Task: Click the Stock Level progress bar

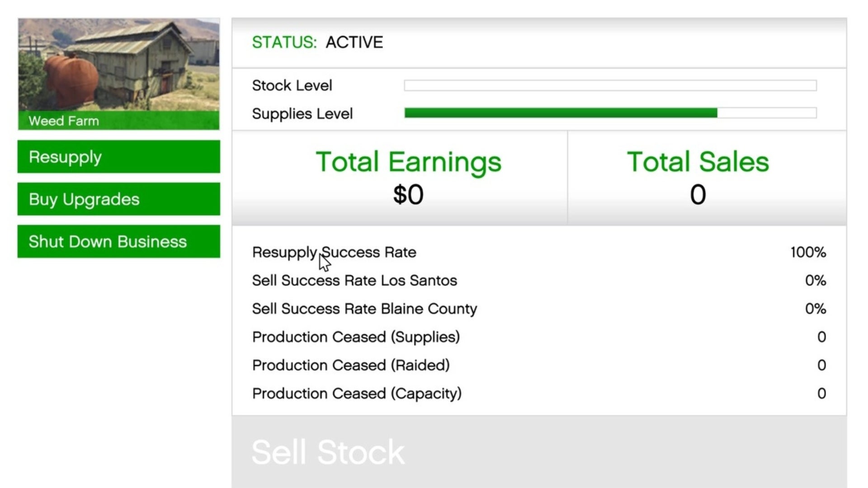Action: pos(610,85)
